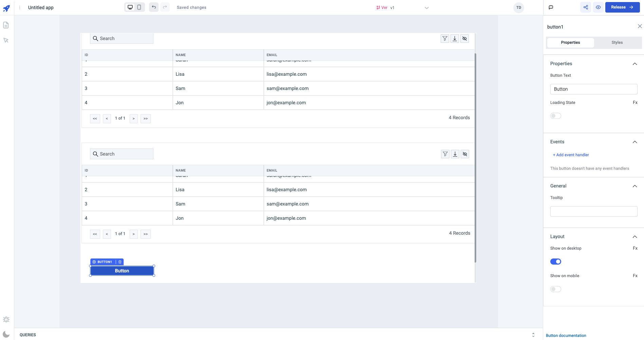Turn off Show on desktop toggle

click(555, 262)
